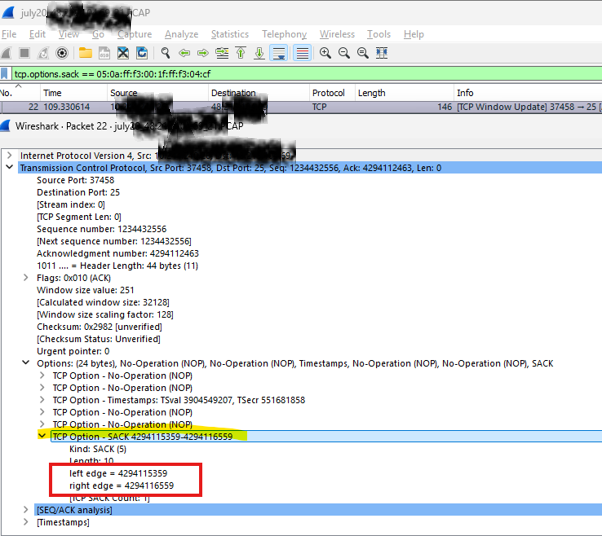Expand Internet Protocol Version 4 node

[x=10, y=155]
